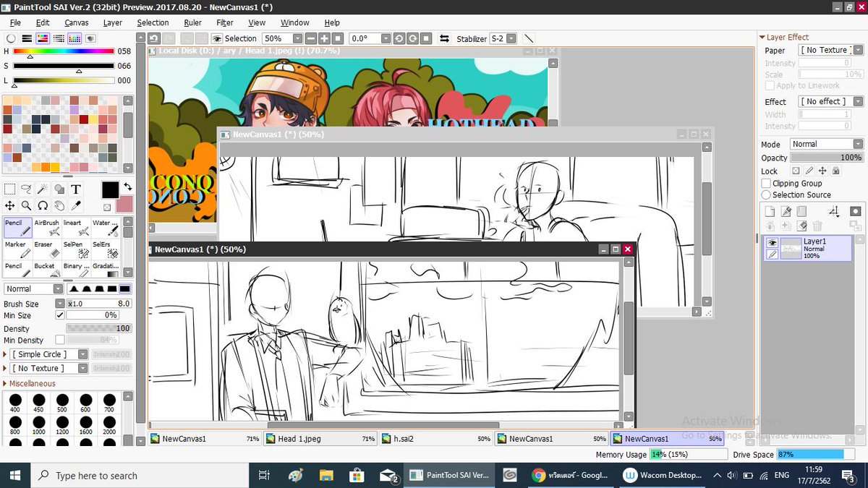Toggle the lock pixel opacity button
The height and width of the screenshot is (488, 868).
click(796, 171)
